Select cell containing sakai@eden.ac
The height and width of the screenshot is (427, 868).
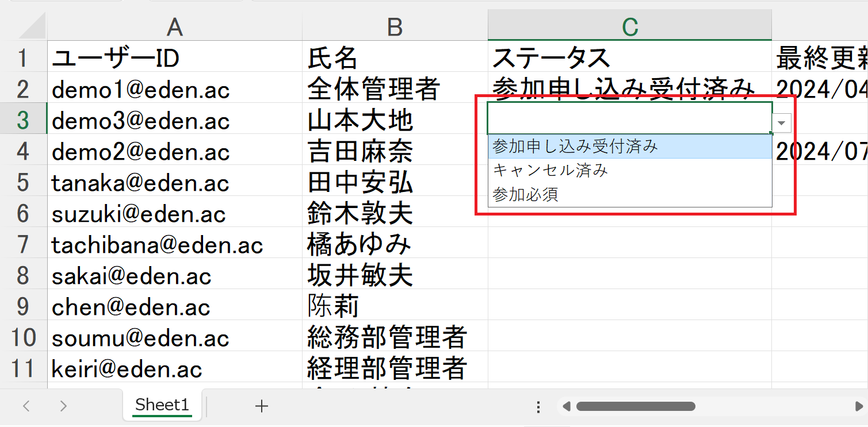tap(175, 274)
